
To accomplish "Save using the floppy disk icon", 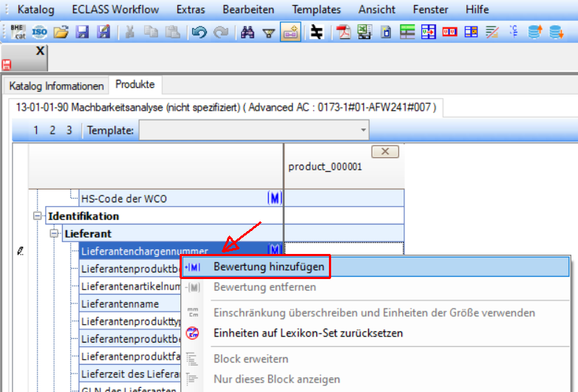I will 82,32.
